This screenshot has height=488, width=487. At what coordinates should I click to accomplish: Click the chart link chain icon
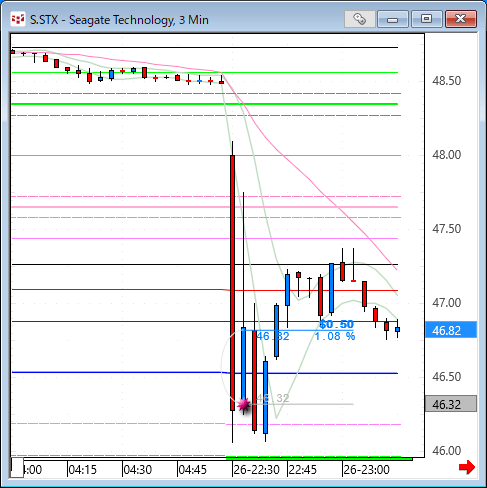point(359,19)
